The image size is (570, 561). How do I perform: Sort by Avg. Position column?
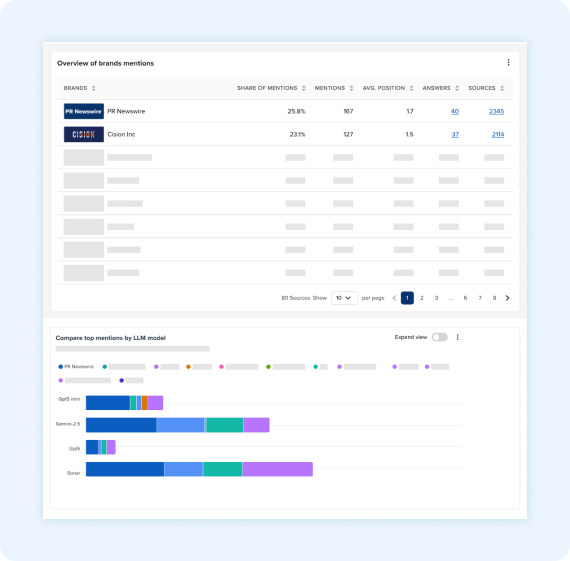tap(411, 88)
